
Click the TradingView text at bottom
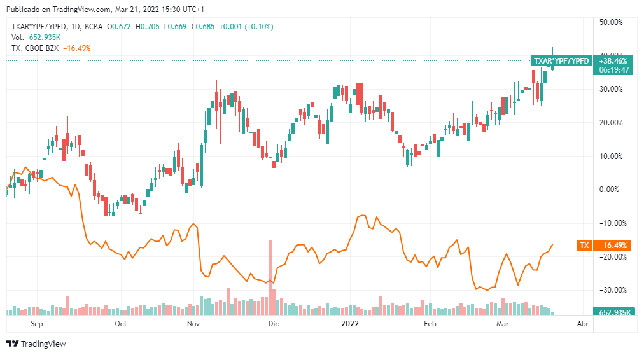click(x=43, y=344)
